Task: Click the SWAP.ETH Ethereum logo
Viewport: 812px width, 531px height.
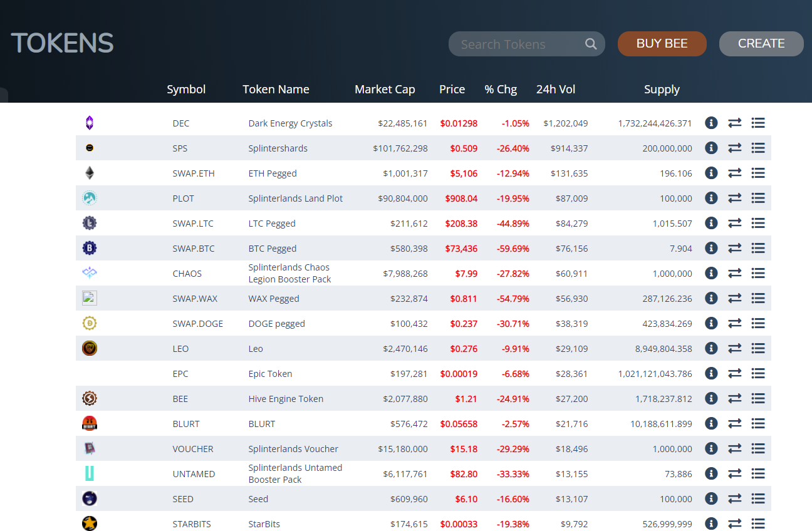Action: (90, 173)
